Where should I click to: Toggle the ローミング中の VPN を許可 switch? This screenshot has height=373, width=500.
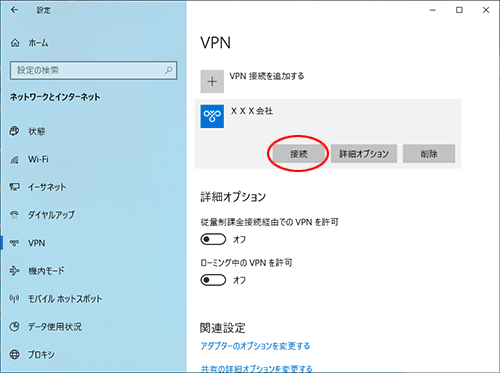click(x=213, y=280)
